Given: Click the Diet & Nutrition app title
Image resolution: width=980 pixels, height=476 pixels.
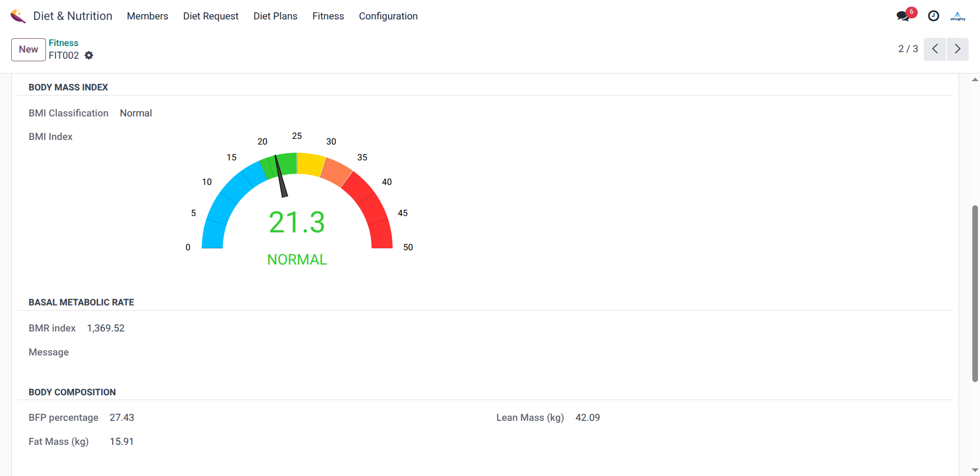Looking at the screenshot, I should (x=72, y=16).
